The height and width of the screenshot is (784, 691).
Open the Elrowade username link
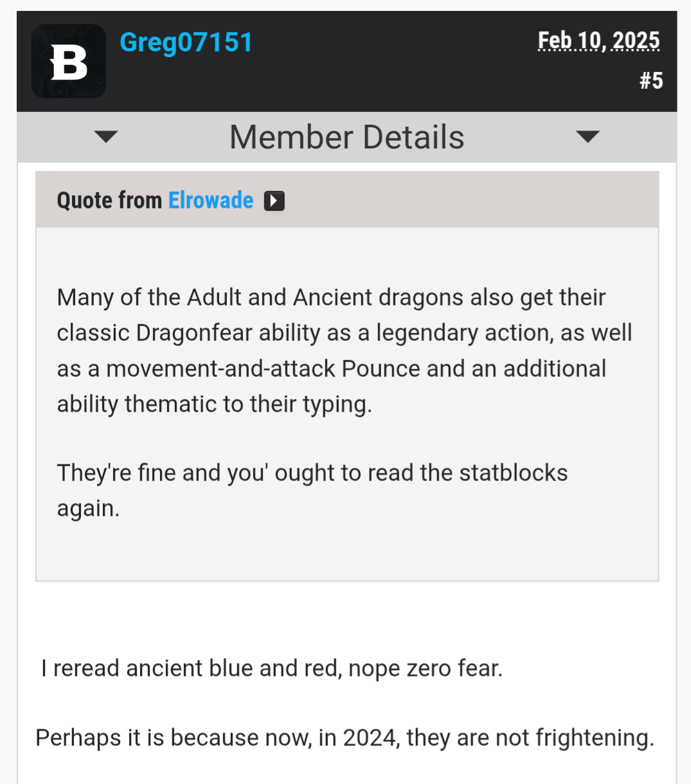click(x=211, y=201)
